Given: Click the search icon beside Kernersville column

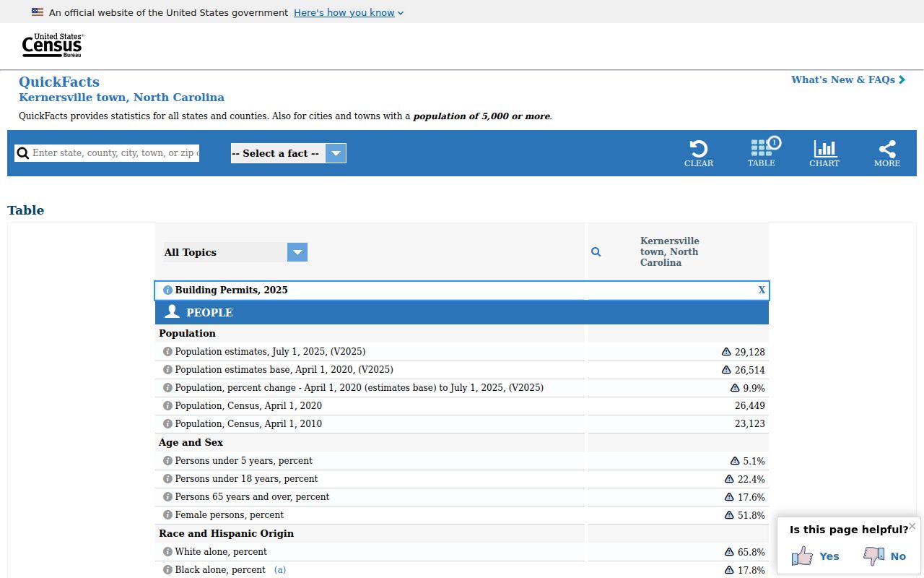Looking at the screenshot, I should 596,251.
